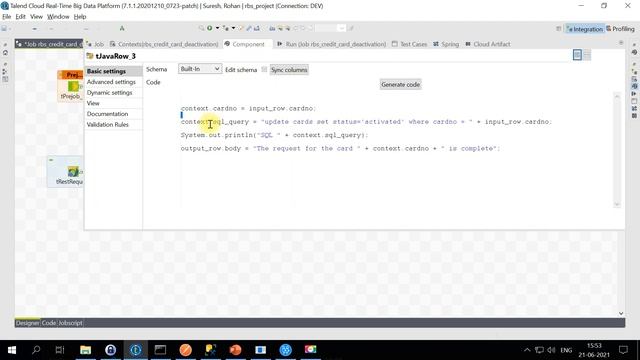Open the notifications center icon
Screen dimensions: 640x360
(623, 350)
